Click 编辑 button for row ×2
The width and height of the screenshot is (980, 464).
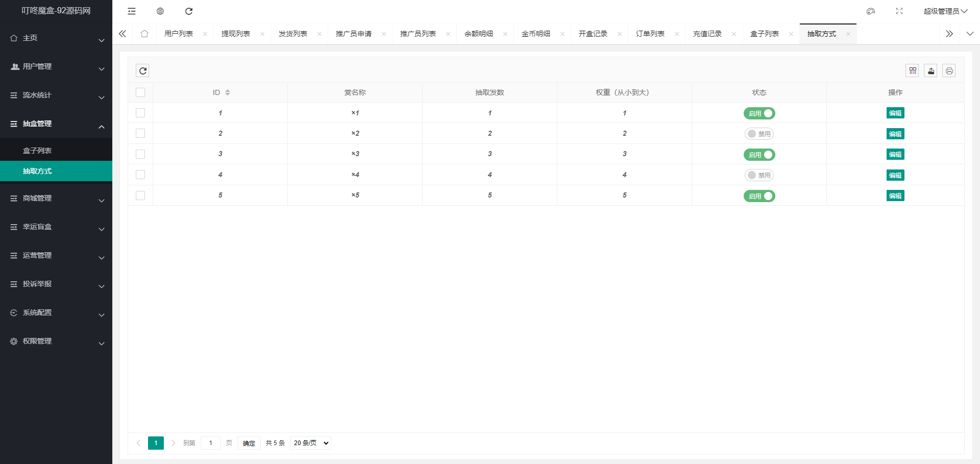pyautogui.click(x=895, y=134)
